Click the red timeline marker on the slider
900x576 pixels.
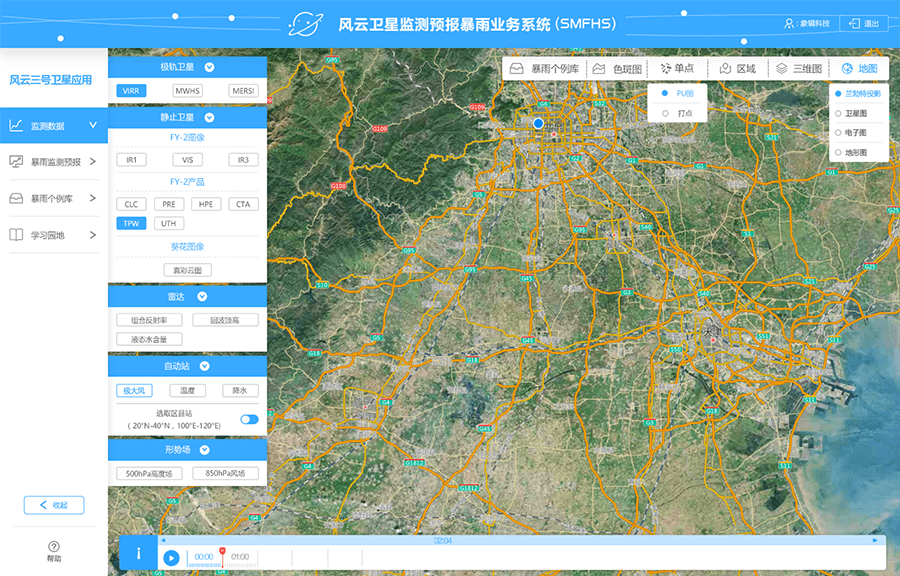(x=222, y=551)
